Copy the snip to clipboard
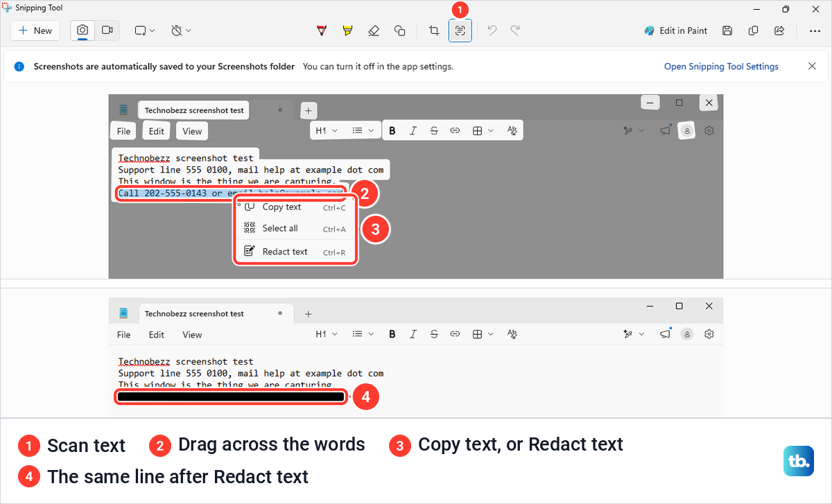The width and height of the screenshot is (832, 504). click(753, 31)
